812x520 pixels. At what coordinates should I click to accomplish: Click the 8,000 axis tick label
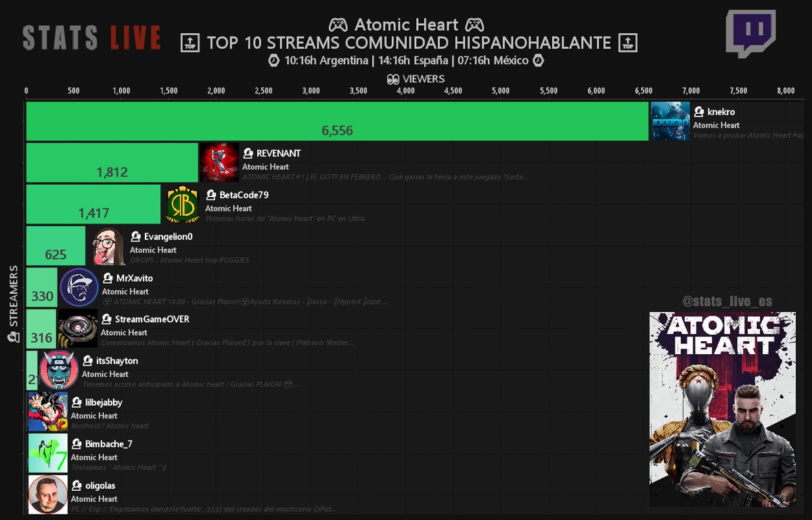tap(786, 91)
